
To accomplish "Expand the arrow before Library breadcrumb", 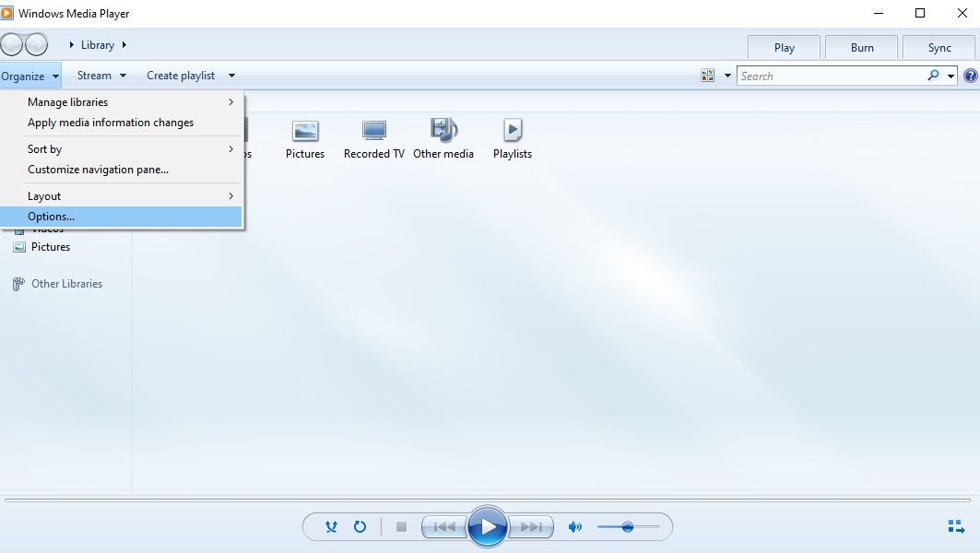I will click(x=72, y=45).
